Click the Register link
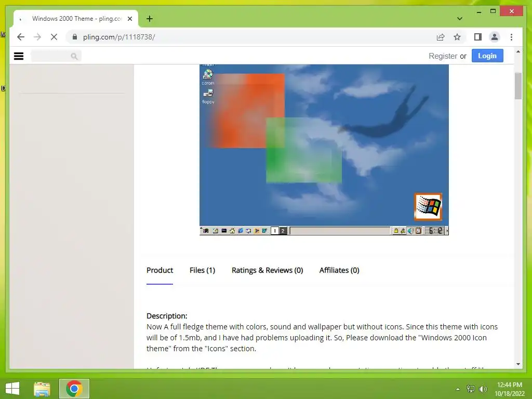This screenshot has width=532, height=399. (x=443, y=56)
